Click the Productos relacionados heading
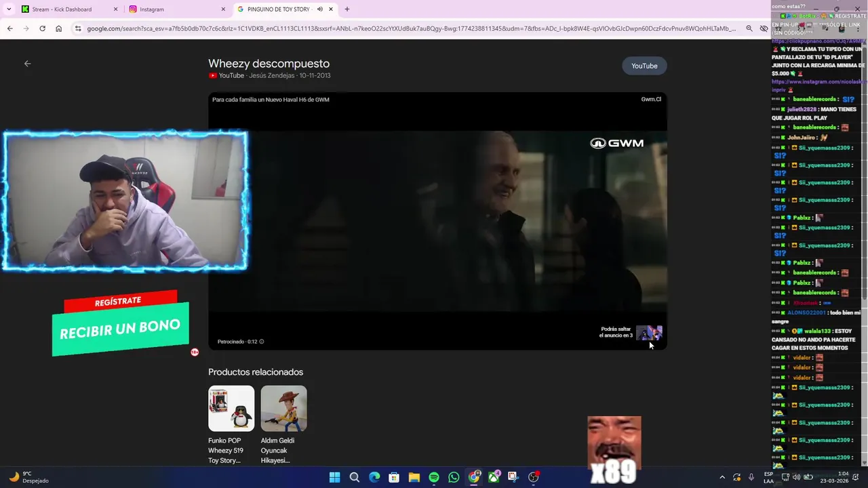868x488 pixels. tap(256, 372)
